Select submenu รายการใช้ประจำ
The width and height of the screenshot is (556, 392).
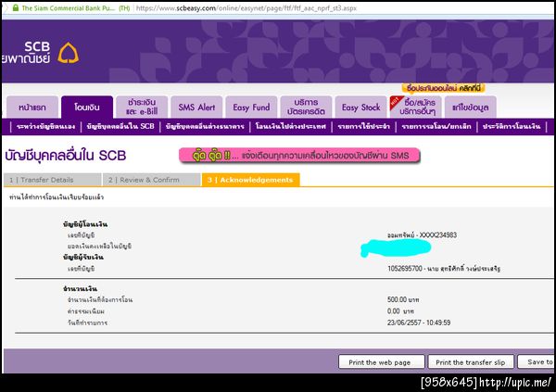coord(364,127)
